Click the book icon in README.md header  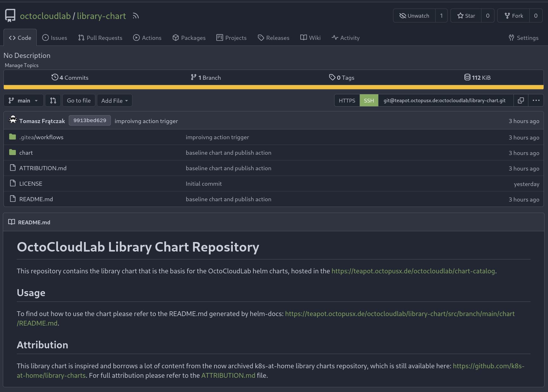point(12,222)
